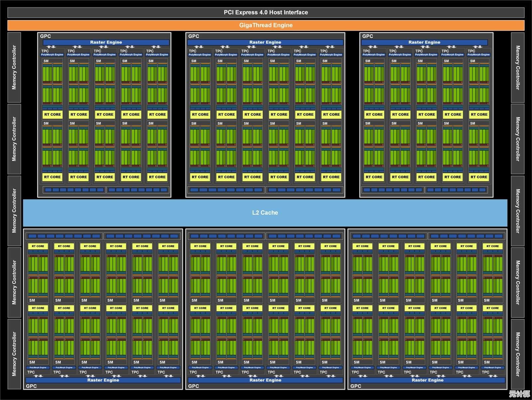Click the PCI Express 4.0 Host Interface bar
532x400 pixels.
[x=266, y=12]
